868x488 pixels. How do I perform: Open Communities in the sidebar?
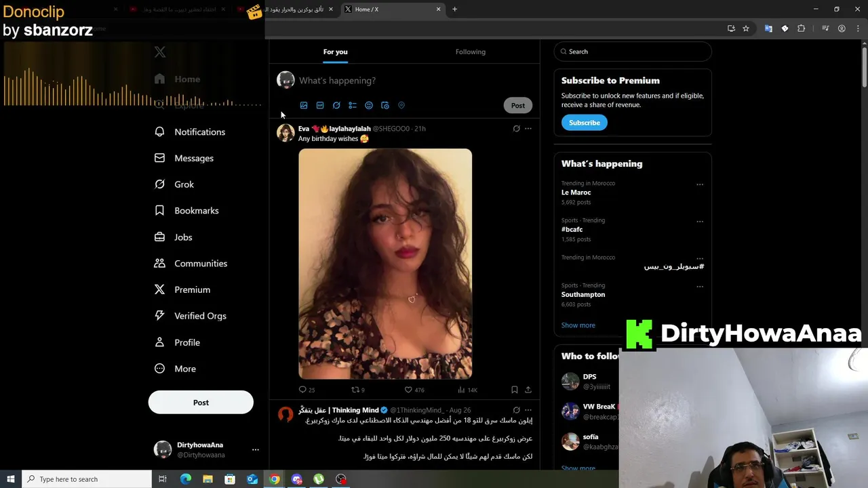click(191, 264)
